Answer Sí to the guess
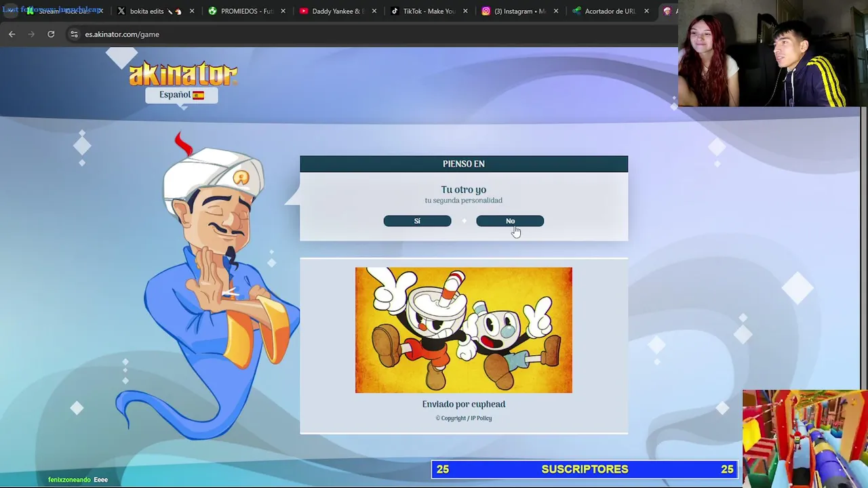This screenshot has height=488, width=868. click(x=417, y=221)
